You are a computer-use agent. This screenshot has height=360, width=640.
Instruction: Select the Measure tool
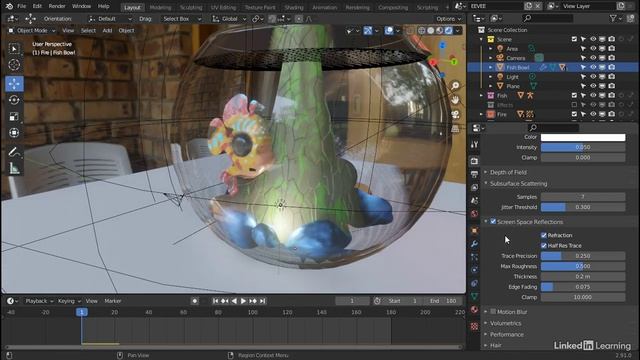14,168
